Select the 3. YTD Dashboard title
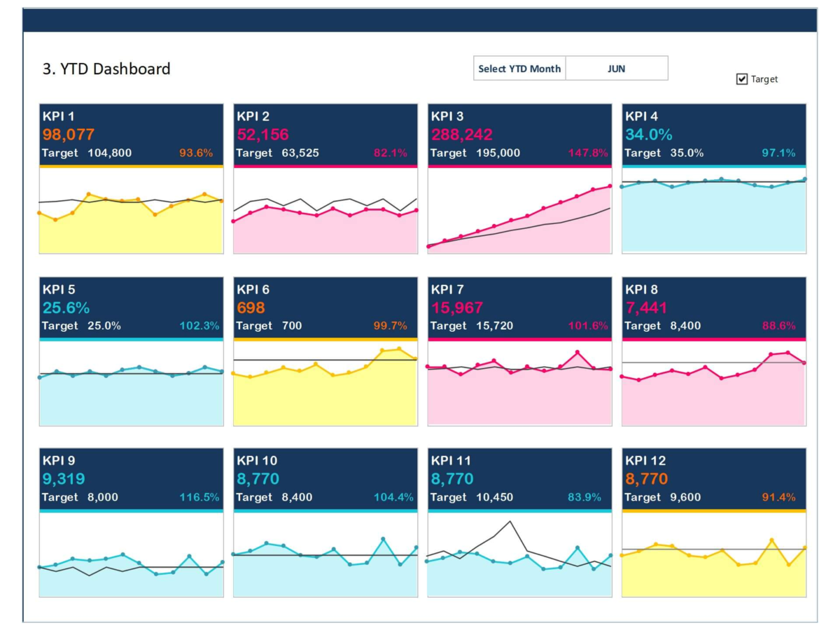Screen dimensions: 840x630 106,69
